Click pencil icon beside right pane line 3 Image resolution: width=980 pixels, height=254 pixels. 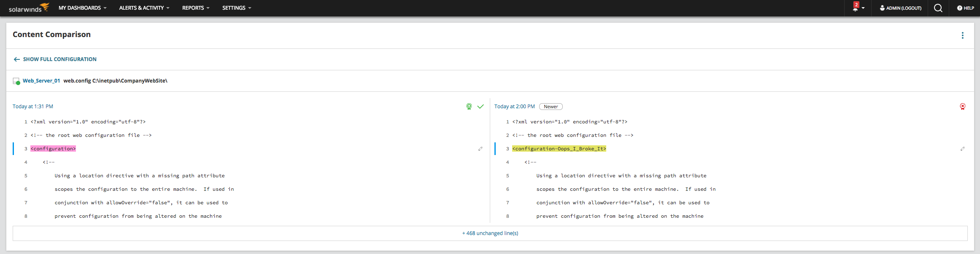962,149
